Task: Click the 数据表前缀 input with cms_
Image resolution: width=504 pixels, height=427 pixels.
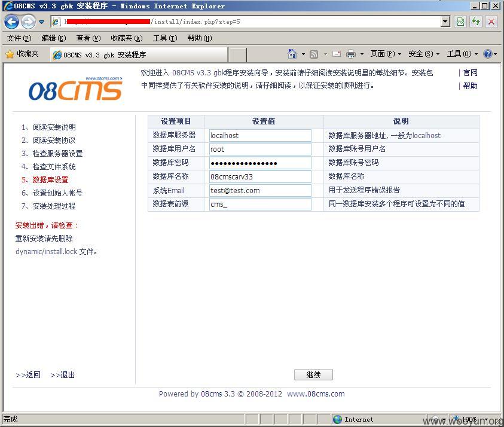Action: [260, 204]
